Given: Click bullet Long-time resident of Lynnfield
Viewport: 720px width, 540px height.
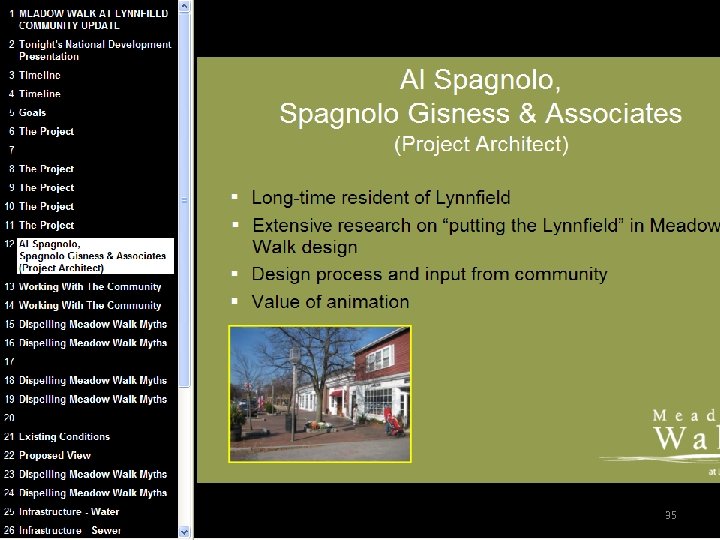Looking at the screenshot, I should click(381, 198).
